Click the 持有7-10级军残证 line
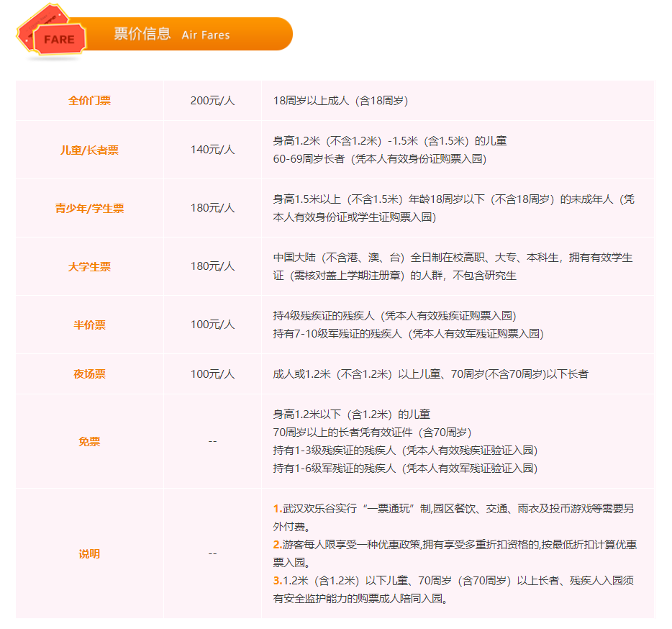This screenshot has width=672, height=629. [409, 334]
